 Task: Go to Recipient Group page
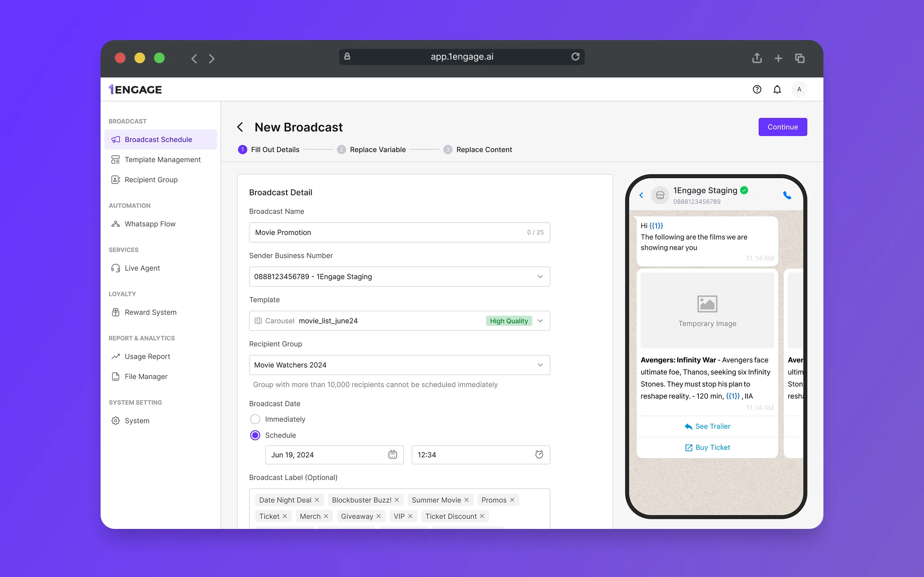[x=161, y=179]
